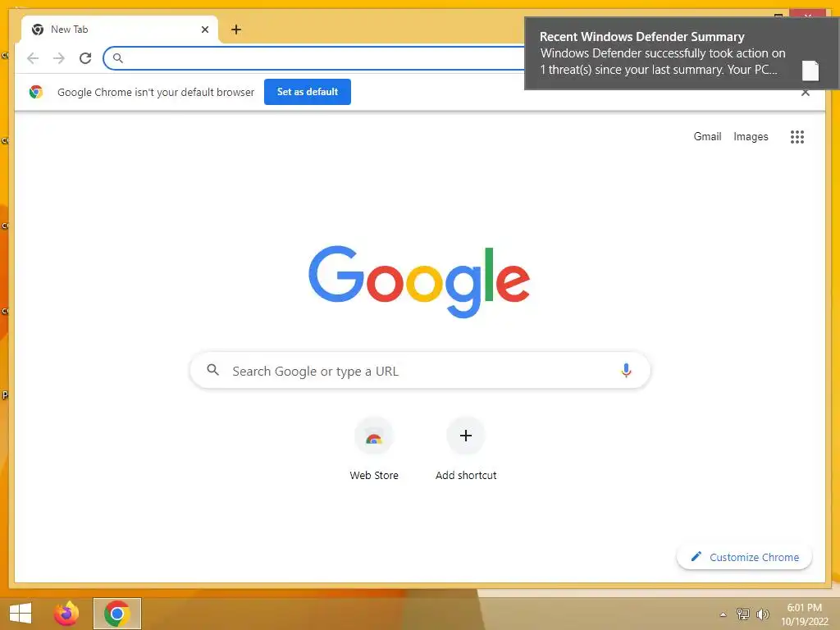Reload the page with the refresh icon
Screen dimensions: 840x630
pyautogui.click(x=85, y=58)
